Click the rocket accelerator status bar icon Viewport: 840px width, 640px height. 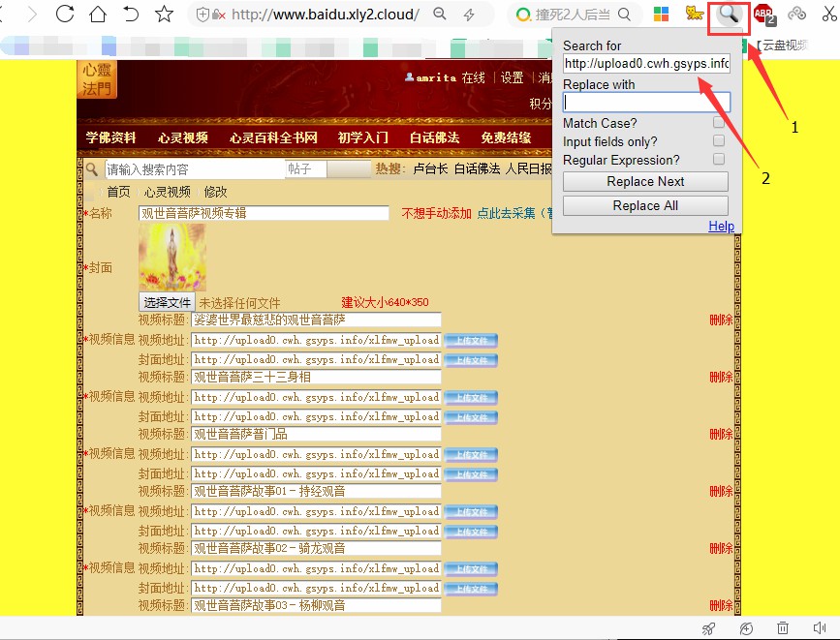point(709,628)
